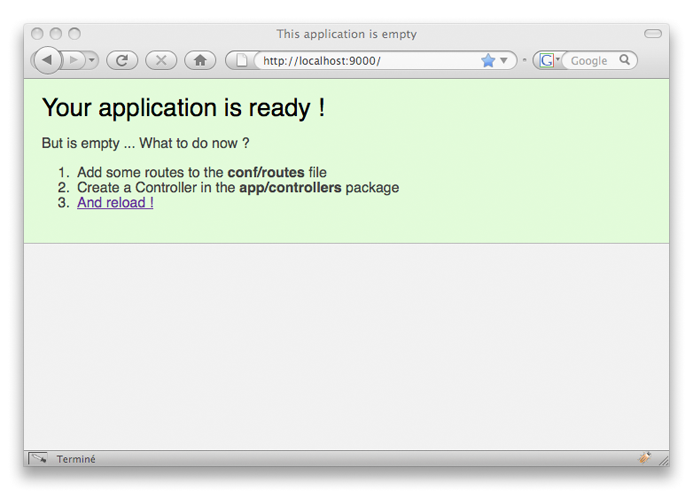Click the "Your application is ready !" heading
Screen dimensions: 693x491
point(183,108)
